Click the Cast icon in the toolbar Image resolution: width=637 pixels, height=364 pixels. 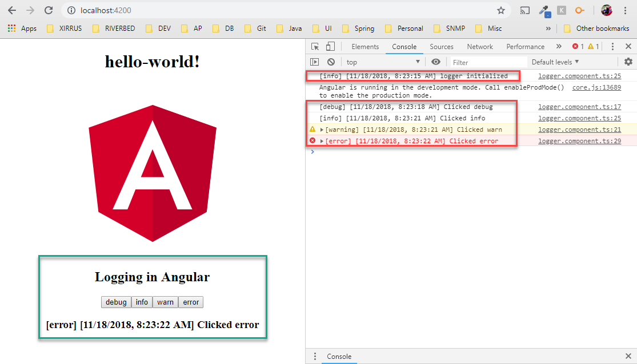[524, 10]
